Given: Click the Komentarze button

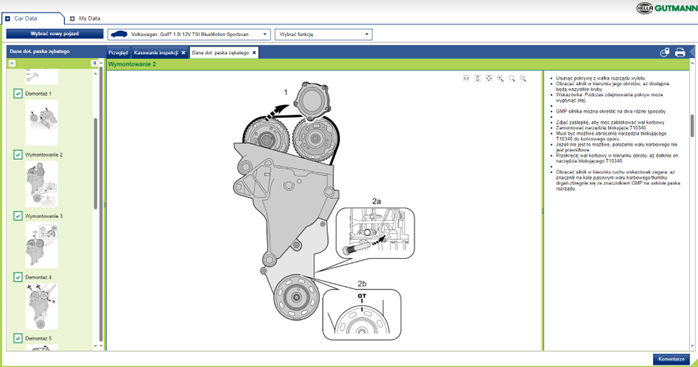Looking at the screenshot, I should pos(671,359).
